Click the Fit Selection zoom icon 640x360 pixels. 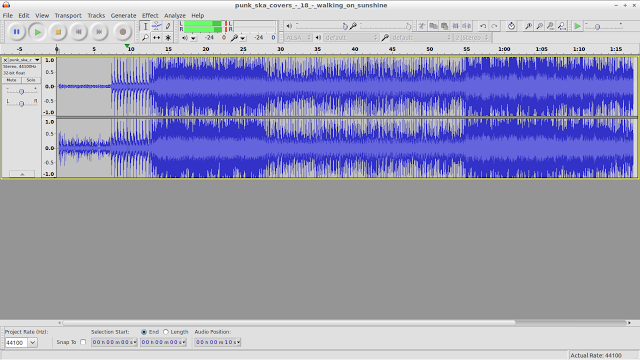click(551, 26)
